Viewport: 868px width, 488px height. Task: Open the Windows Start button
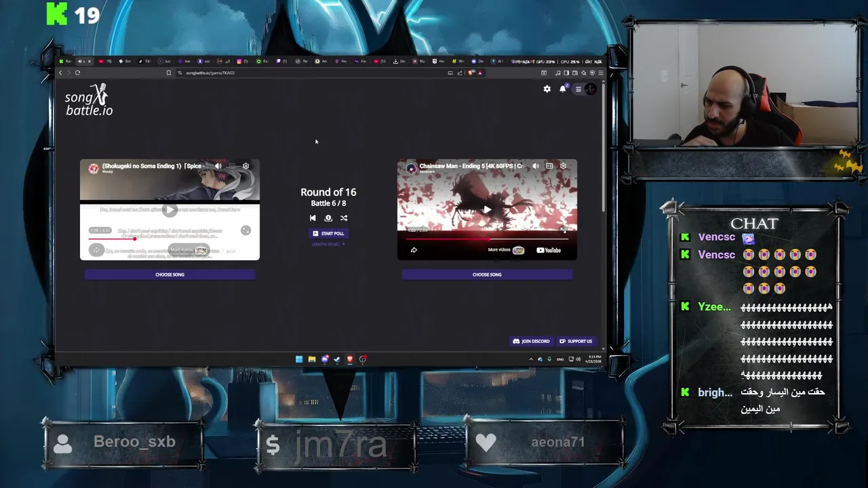coord(299,359)
